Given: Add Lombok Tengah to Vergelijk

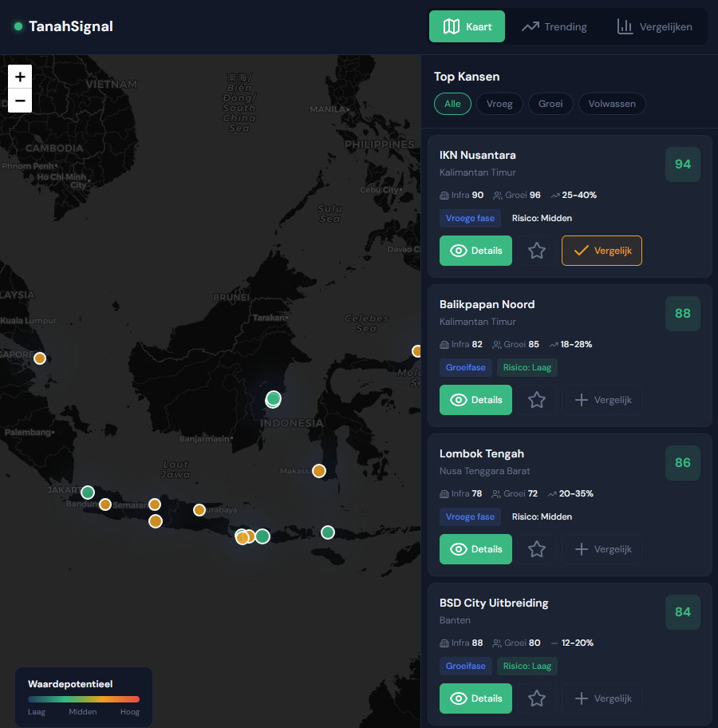Looking at the screenshot, I should click(x=602, y=549).
